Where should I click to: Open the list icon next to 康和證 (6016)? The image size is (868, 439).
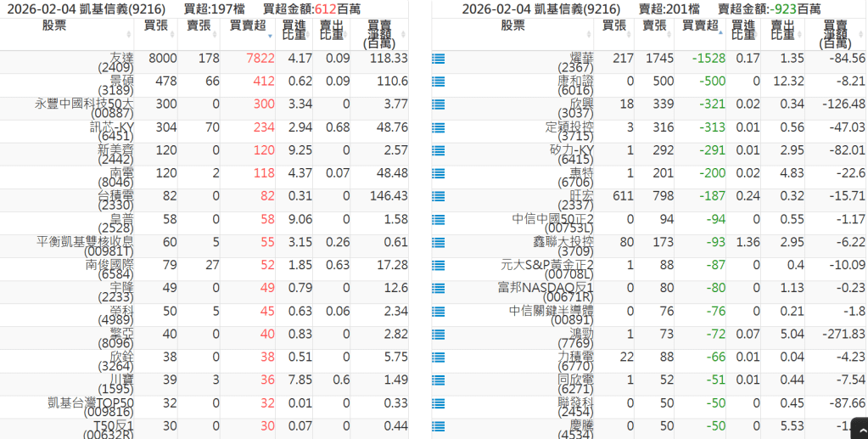pos(438,82)
